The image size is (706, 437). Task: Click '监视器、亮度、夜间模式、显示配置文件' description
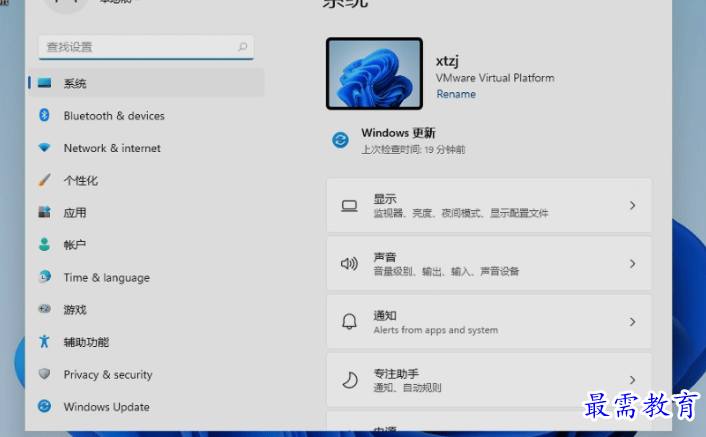(x=461, y=213)
